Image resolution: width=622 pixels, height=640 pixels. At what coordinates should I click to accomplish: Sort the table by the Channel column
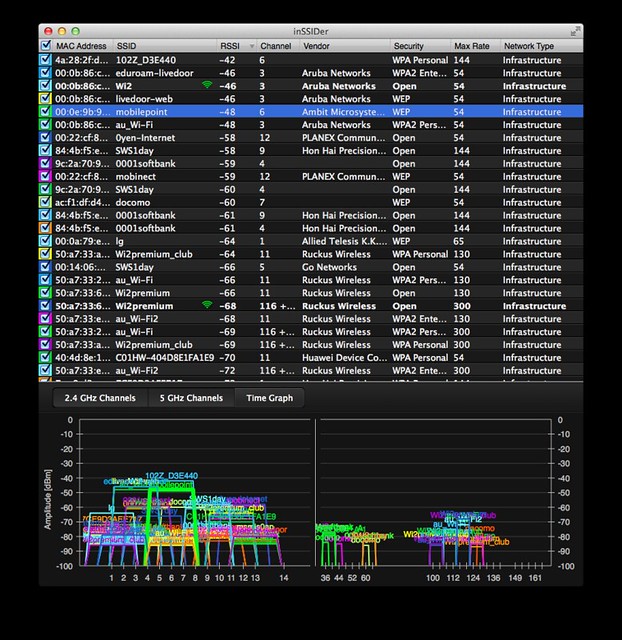[278, 46]
